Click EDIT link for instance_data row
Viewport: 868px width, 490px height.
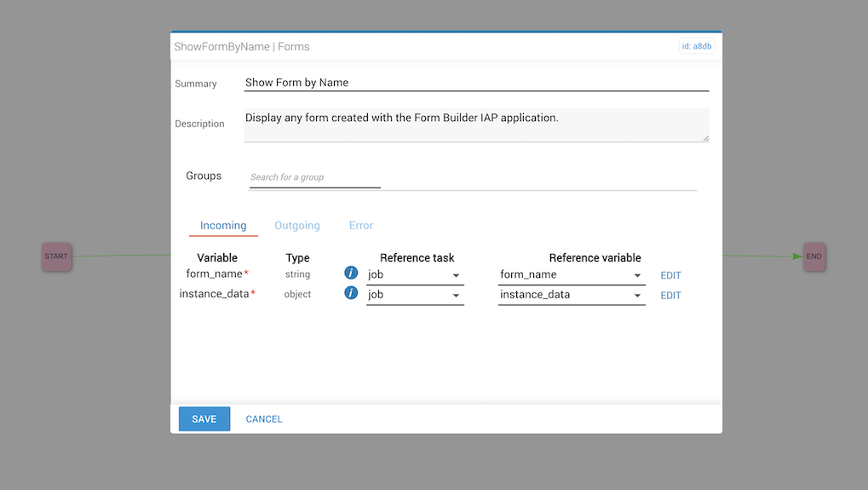click(x=670, y=295)
